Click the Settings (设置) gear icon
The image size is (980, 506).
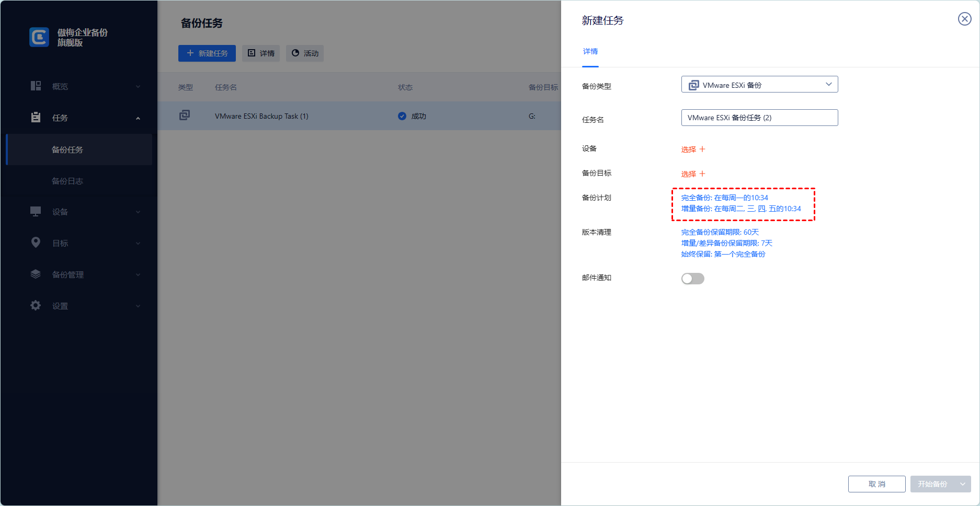[x=36, y=306]
